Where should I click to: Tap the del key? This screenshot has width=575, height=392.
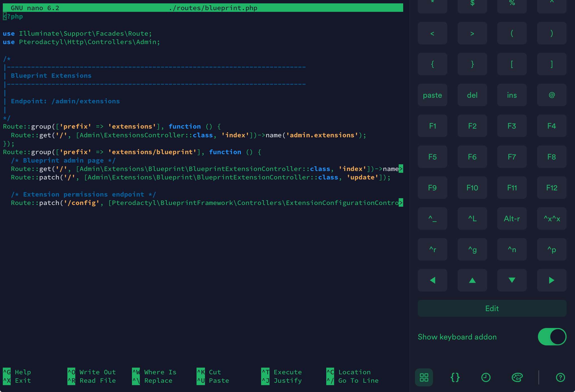click(472, 95)
